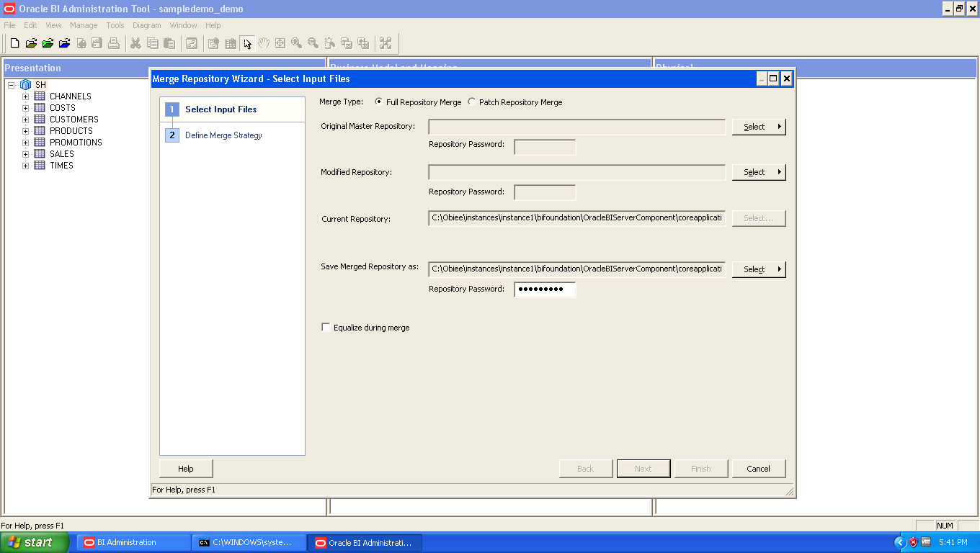Click the expand all diagram icon
Viewport: 980px width, 553px height.
point(362,43)
